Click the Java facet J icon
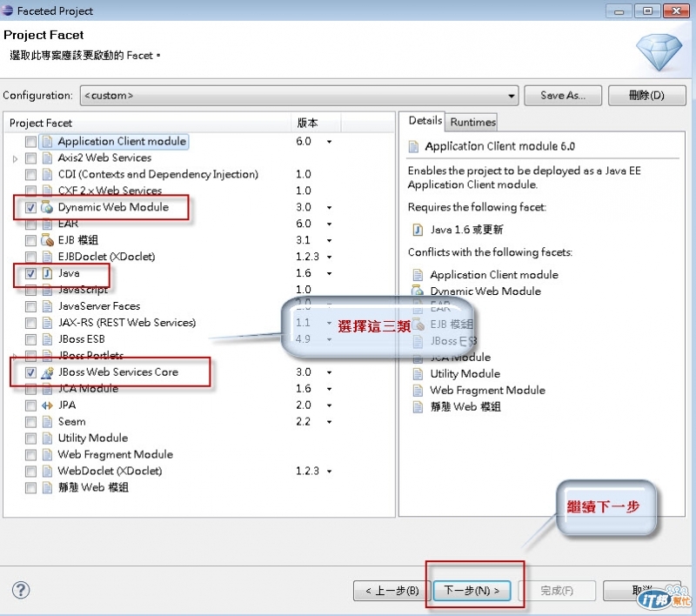 click(47, 273)
